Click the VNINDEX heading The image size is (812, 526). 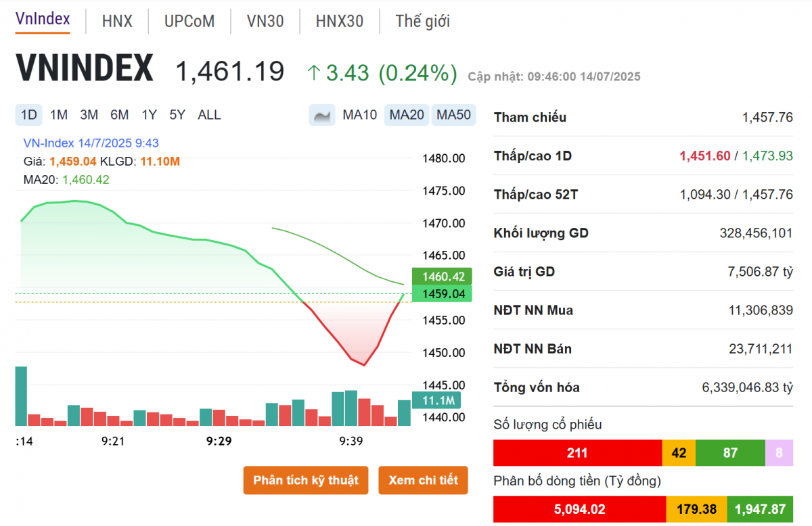click(85, 68)
